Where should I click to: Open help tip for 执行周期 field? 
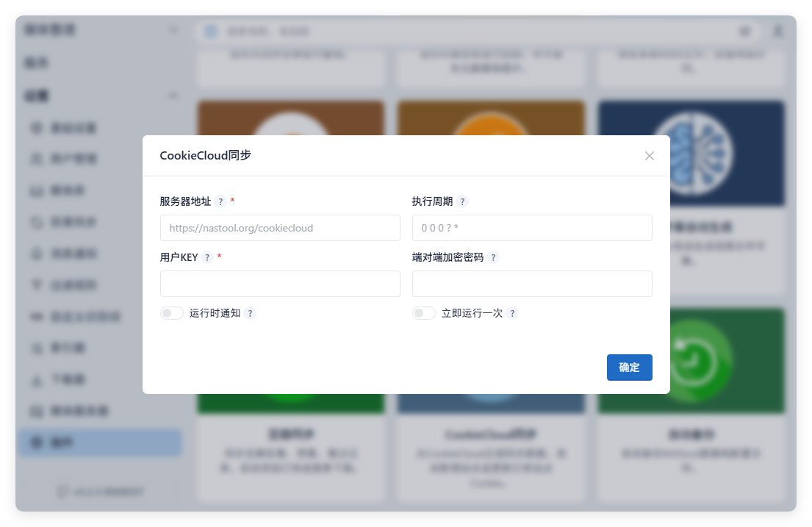tap(462, 201)
